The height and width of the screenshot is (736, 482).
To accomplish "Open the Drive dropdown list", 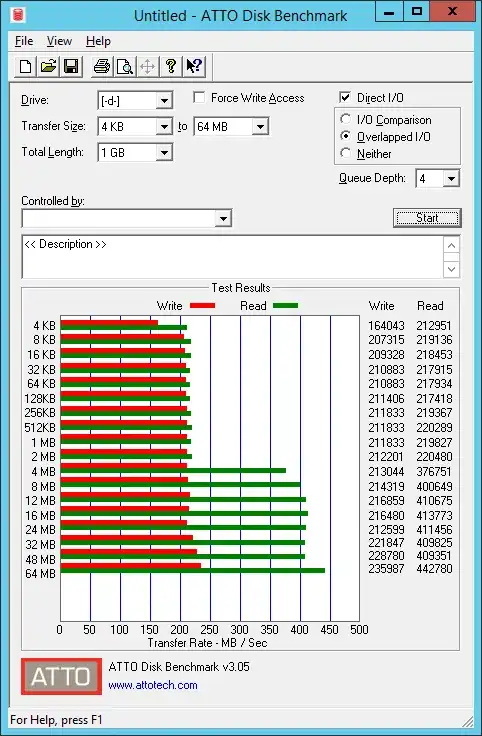I will point(164,100).
